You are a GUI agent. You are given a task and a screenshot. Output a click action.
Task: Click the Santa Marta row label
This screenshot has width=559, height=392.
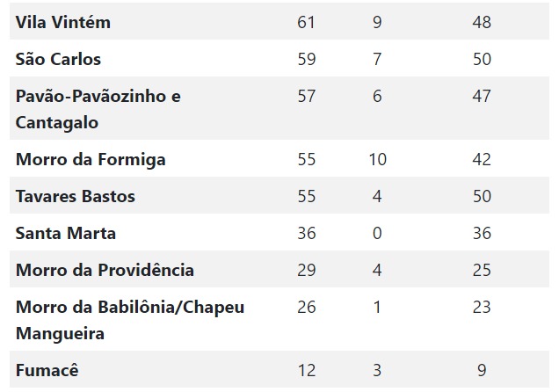tap(66, 234)
